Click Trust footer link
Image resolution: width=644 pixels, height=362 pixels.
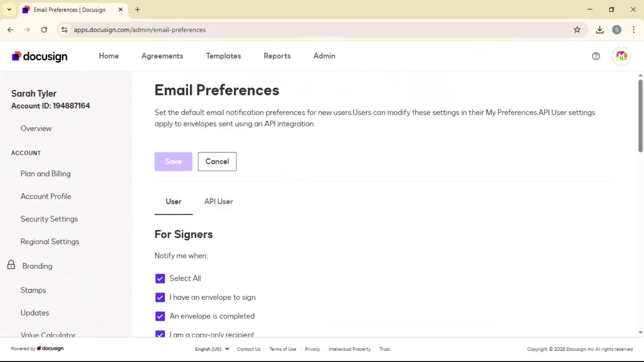pyautogui.click(x=384, y=349)
